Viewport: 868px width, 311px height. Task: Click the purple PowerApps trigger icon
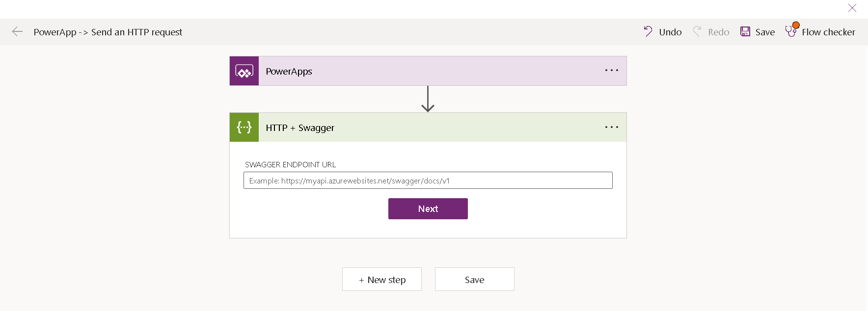tap(244, 71)
